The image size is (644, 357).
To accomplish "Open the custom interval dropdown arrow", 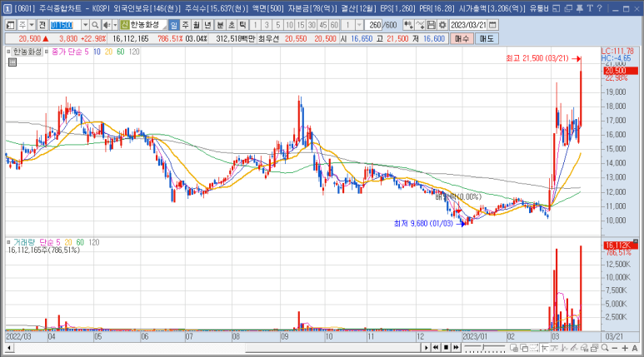I will pyautogui.click(x=359, y=25).
